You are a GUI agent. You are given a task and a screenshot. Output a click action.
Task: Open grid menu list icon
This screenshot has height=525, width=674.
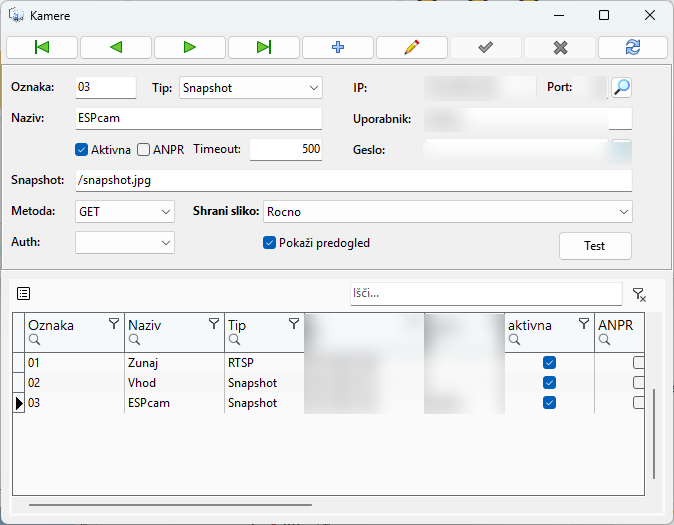tap(23, 294)
